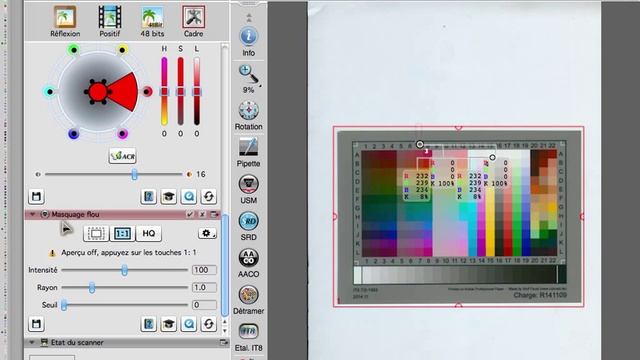Click the left pipette point marker on IT8 target
The image size is (640, 360).
point(420,144)
